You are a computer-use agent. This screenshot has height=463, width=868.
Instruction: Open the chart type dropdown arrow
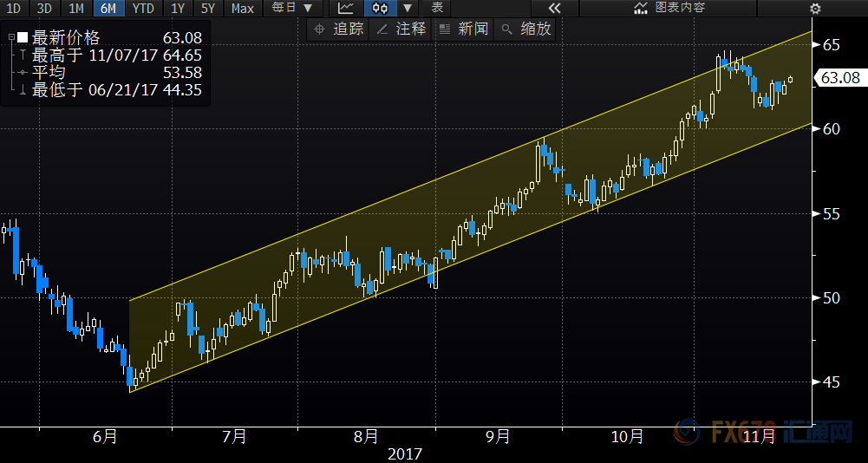click(407, 9)
